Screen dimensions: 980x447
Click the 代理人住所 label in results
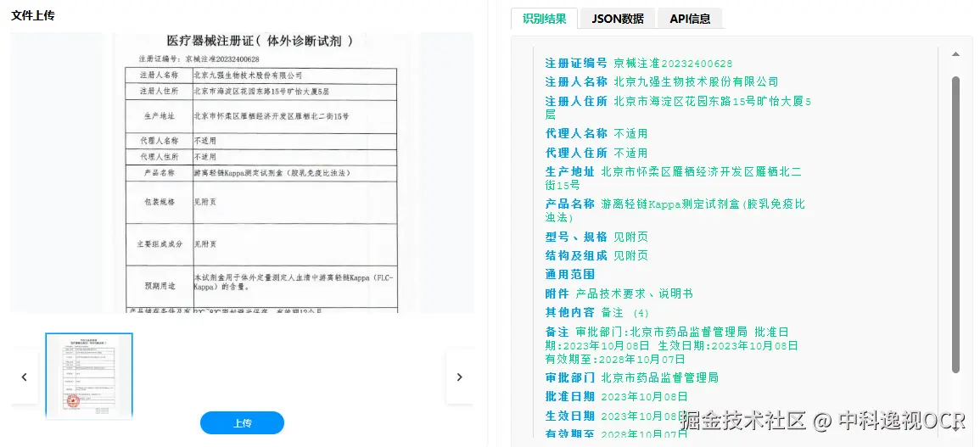pyautogui.click(x=576, y=154)
